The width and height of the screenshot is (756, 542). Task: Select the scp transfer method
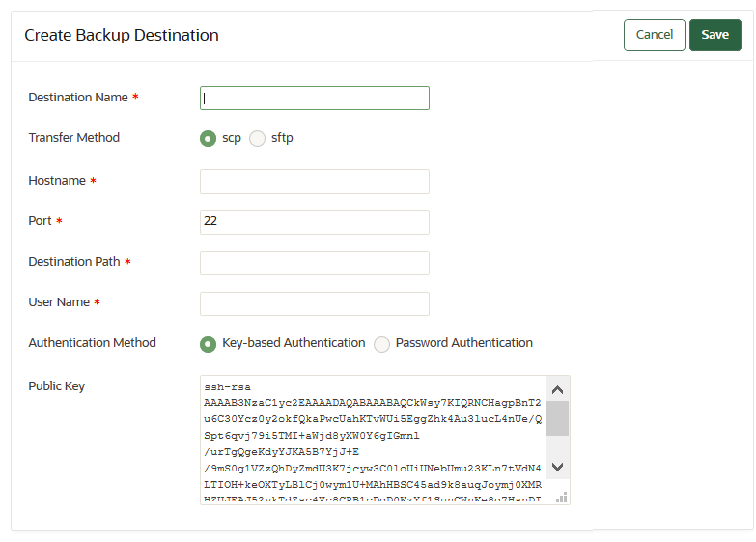tap(208, 138)
